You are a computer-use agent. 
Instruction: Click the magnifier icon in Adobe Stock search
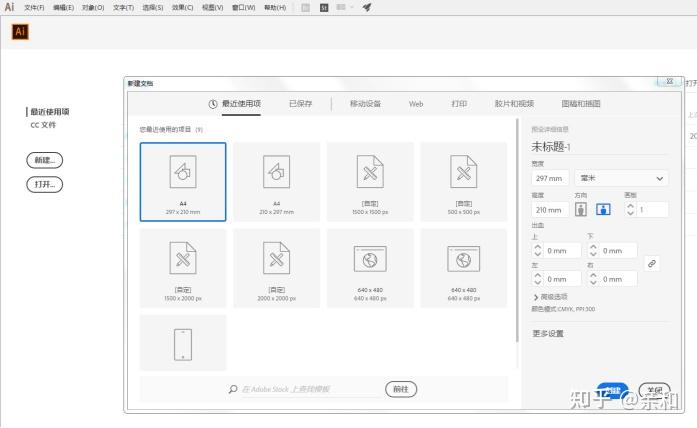232,389
